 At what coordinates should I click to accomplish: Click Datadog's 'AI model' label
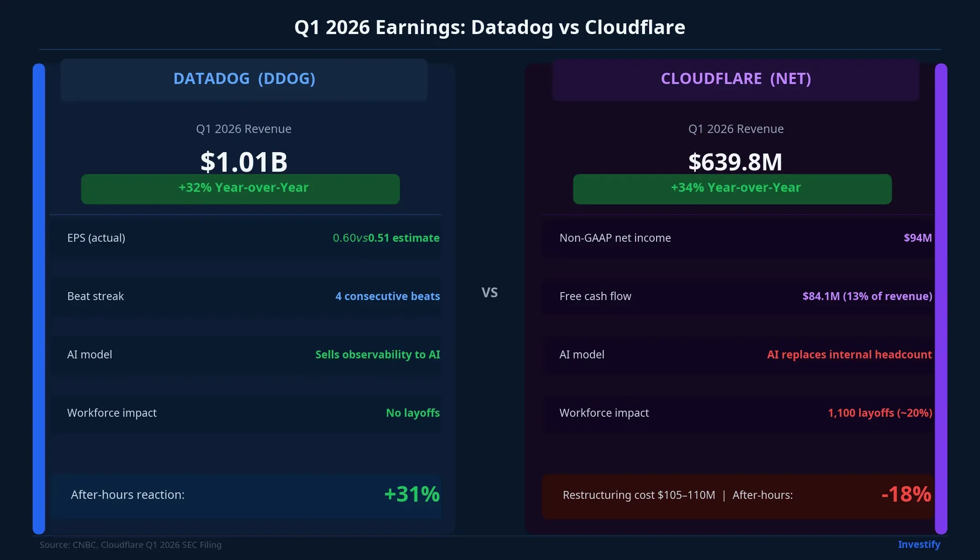90,355
